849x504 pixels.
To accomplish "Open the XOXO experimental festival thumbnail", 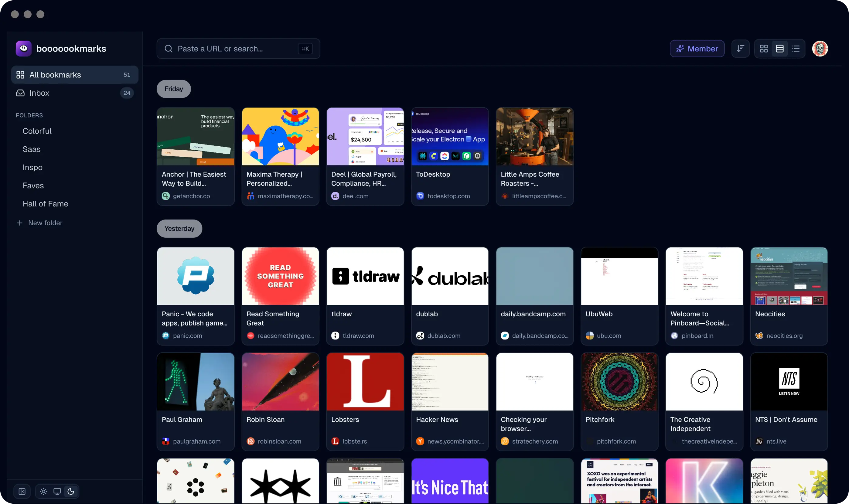I will coord(619,481).
